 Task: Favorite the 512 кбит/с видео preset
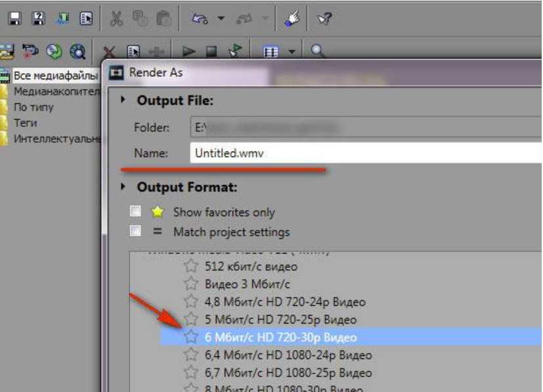pyautogui.click(x=190, y=266)
